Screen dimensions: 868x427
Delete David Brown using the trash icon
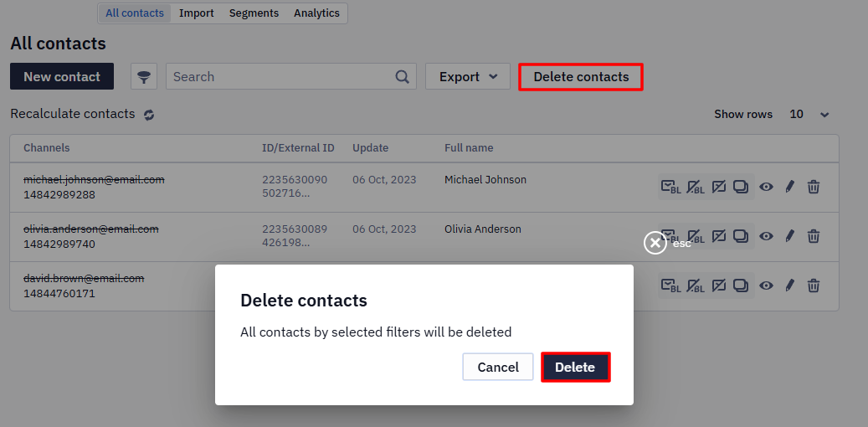coord(813,286)
